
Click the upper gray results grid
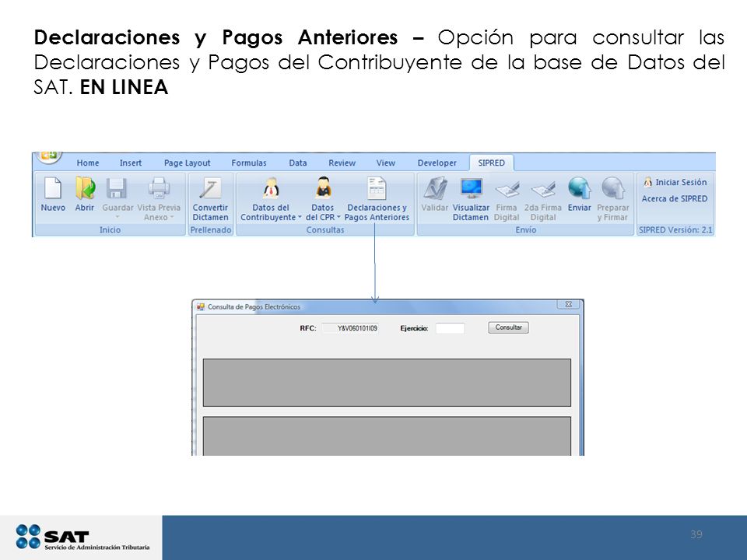tap(387, 383)
